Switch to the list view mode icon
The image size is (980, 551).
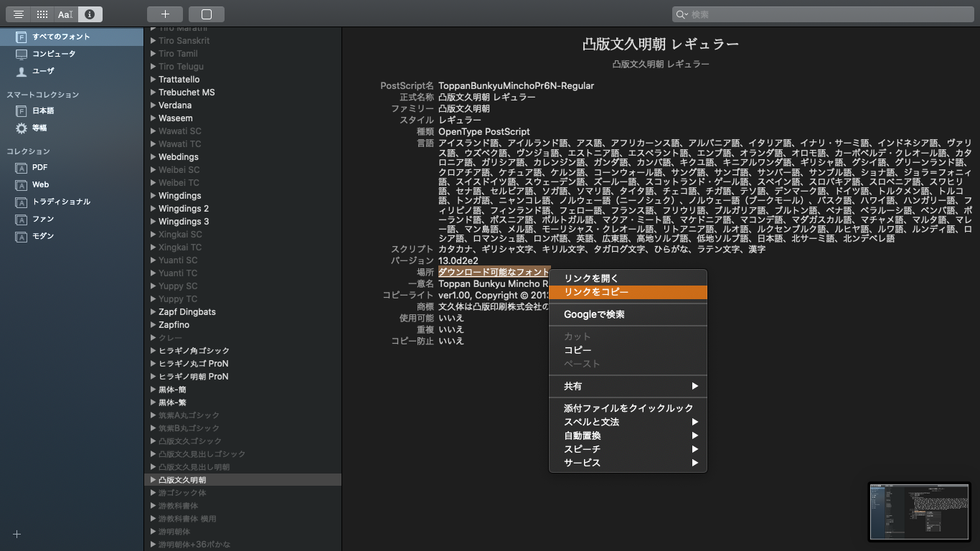(x=19, y=14)
